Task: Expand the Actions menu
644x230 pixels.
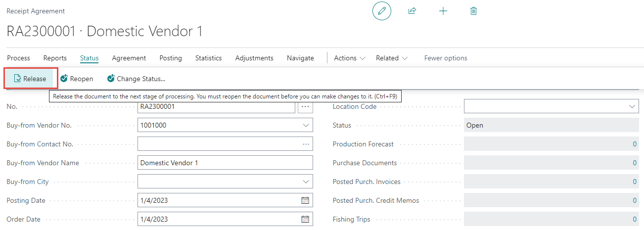Action: [x=350, y=58]
